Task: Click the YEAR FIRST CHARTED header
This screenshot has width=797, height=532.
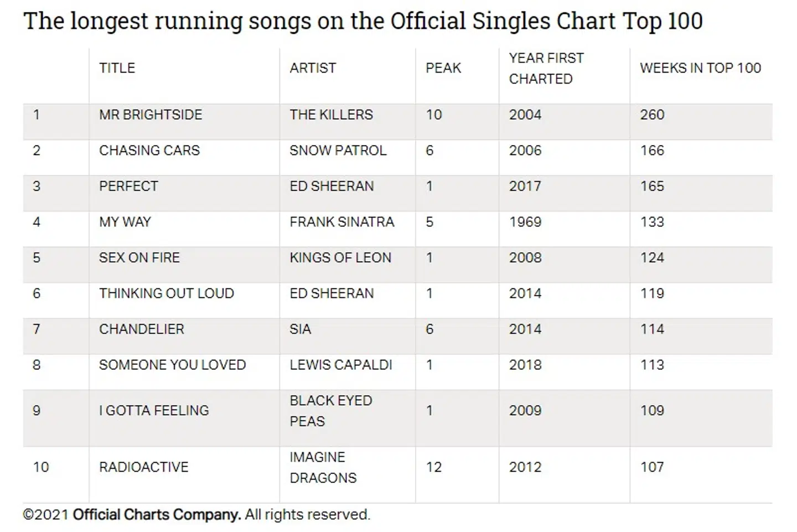Action: pyautogui.click(x=546, y=69)
